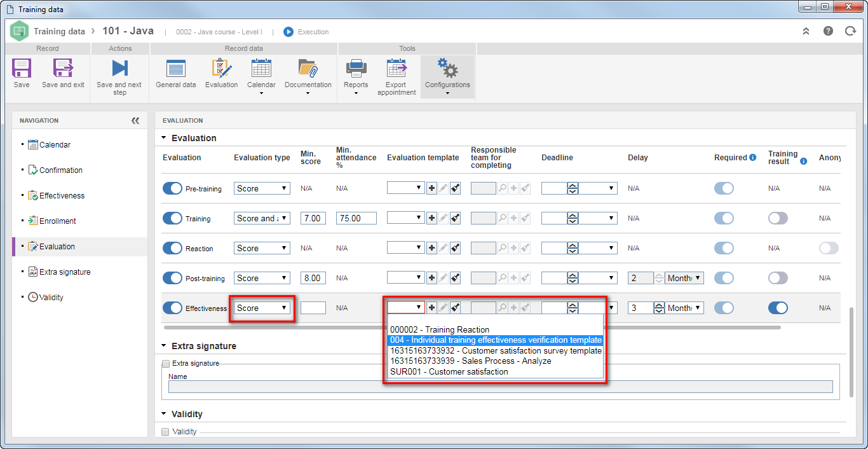Click the help question mark icon
Screen dimensions: 868x449
coord(828,31)
